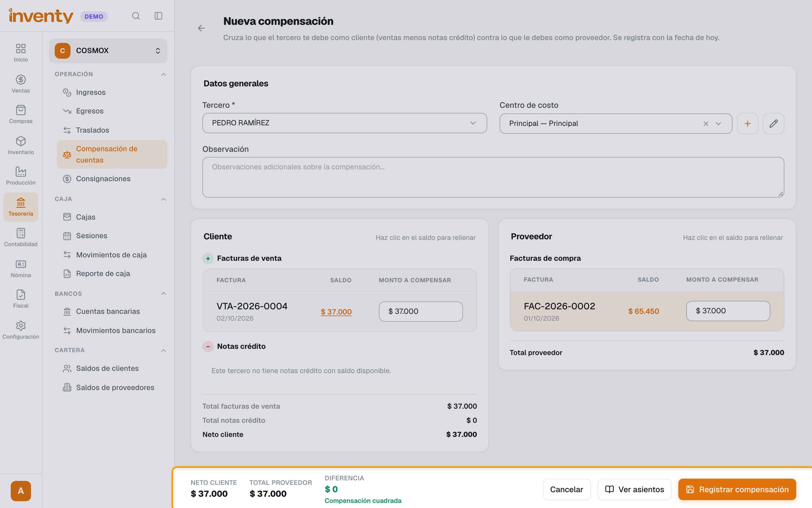Open Contabilidad module icon
Image resolution: width=812 pixels, height=508 pixels.
click(21, 237)
